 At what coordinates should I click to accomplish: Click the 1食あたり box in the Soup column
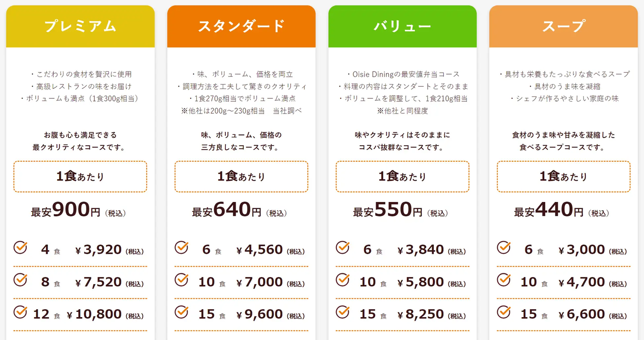(x=563, y=176)
